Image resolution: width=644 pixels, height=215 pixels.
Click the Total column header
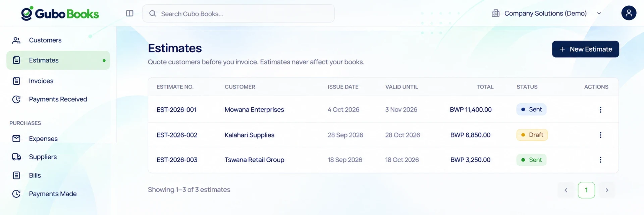(485, 87)
